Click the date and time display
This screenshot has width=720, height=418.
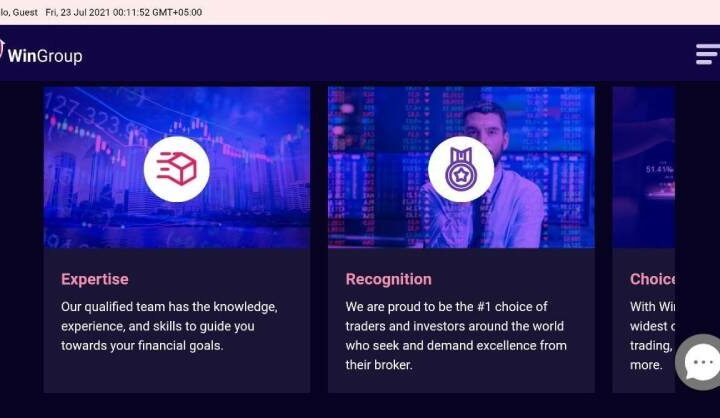(x=124, y=12)
